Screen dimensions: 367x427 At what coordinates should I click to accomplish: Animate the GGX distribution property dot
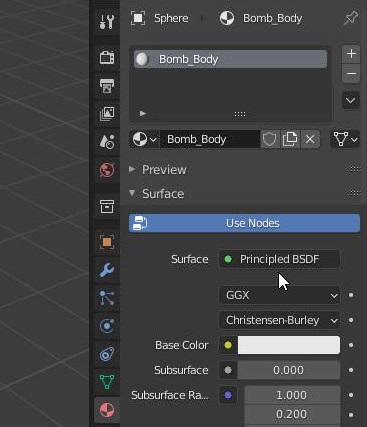[351, 295]
